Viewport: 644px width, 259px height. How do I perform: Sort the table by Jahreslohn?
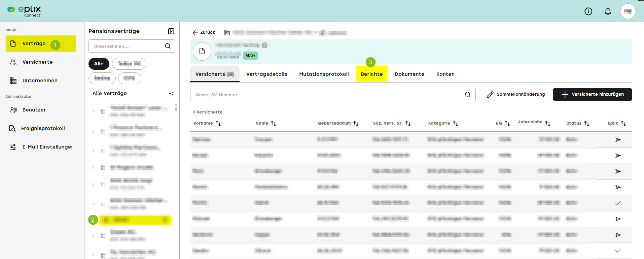[x=548, y=124]
